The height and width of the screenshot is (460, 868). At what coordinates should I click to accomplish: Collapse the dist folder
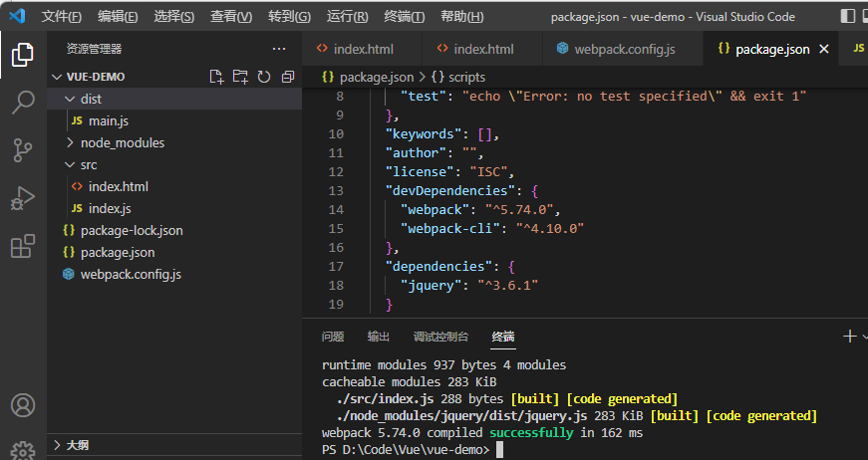[x=70, y=99]
